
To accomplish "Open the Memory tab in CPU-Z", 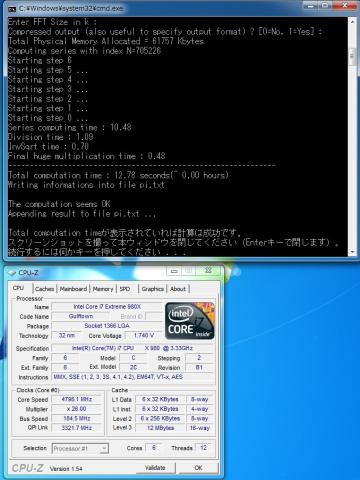I will tap(103, 289).
